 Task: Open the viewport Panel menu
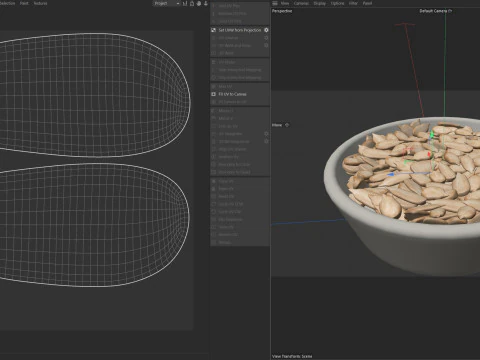click(x=367, y=3)
